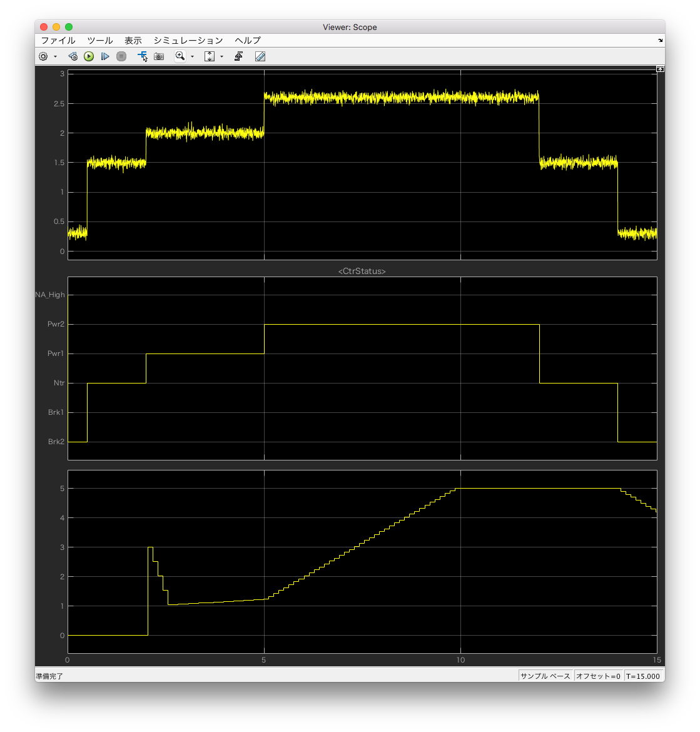
Task: Minimize the window with the yellow button
Action: click(56, 27)
